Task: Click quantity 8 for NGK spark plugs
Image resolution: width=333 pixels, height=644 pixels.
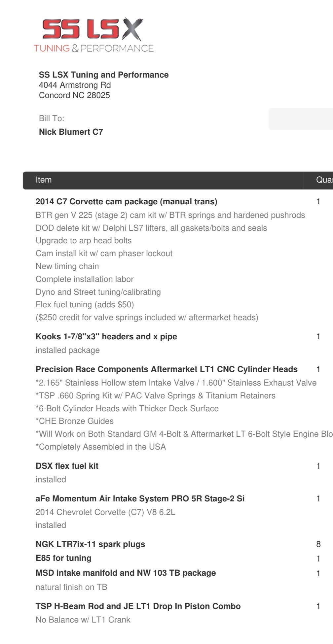Action: point(318,544)
